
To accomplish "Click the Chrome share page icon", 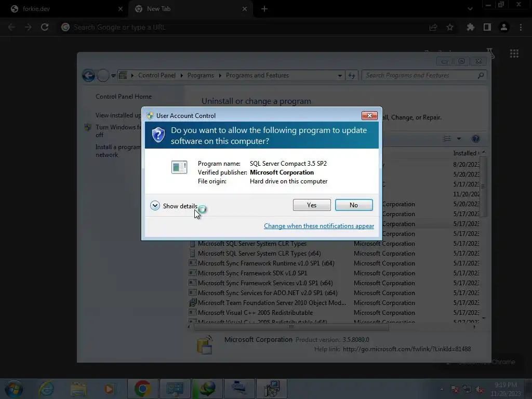I will [x=433, y=27].
